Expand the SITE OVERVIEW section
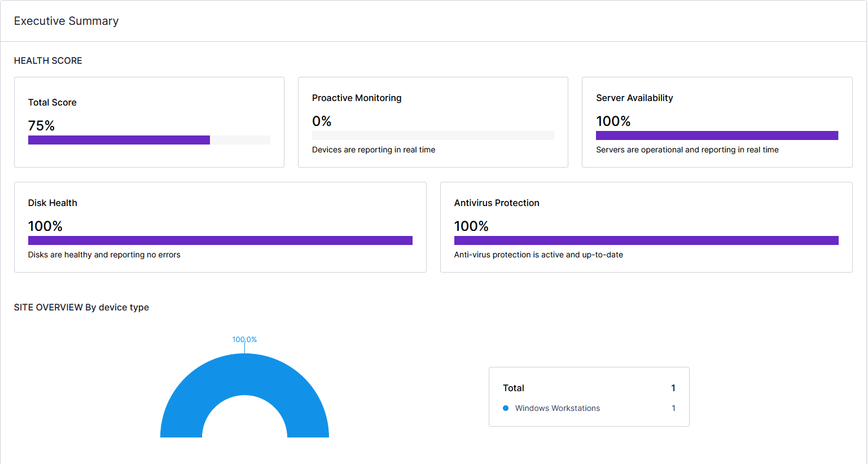Viewport: 868px width, 464px height. 81,307
